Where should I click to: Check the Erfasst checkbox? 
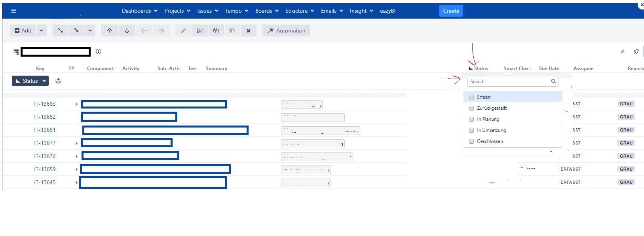[x=471, y=97]
